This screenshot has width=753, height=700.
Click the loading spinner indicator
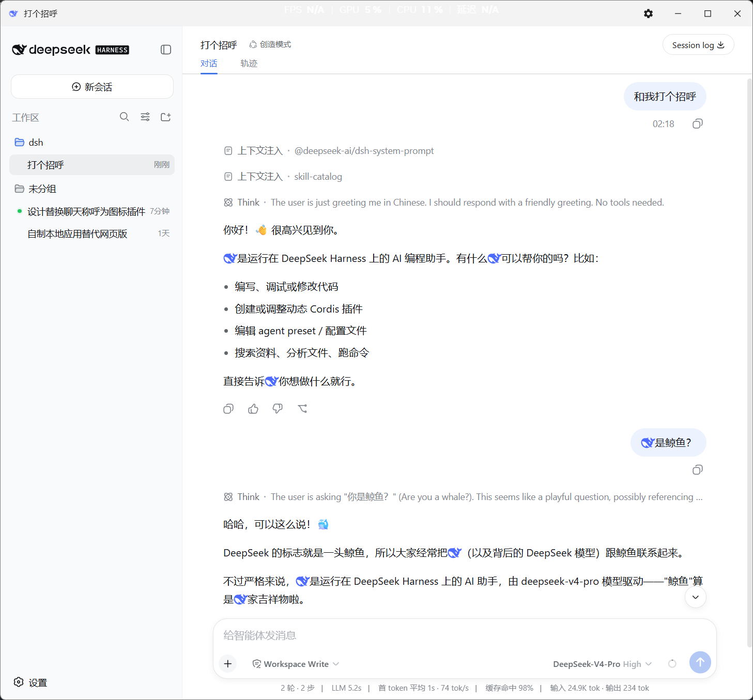[672, 664]
